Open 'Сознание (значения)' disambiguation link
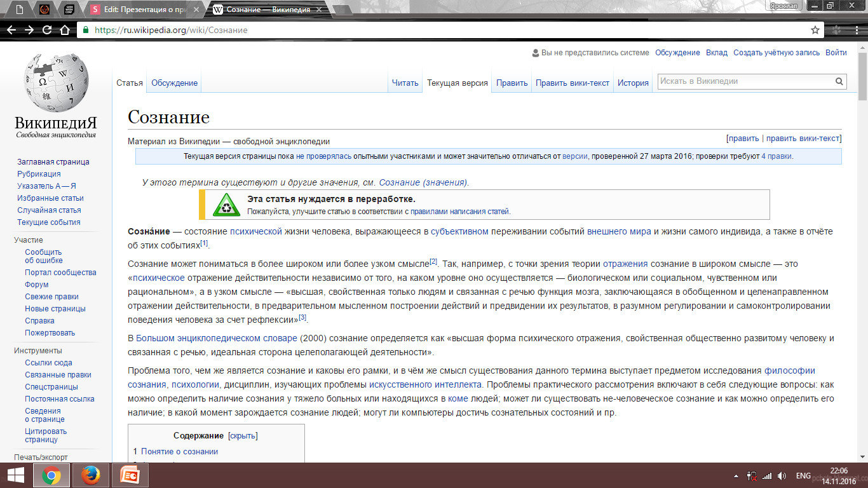 (423, 182)
